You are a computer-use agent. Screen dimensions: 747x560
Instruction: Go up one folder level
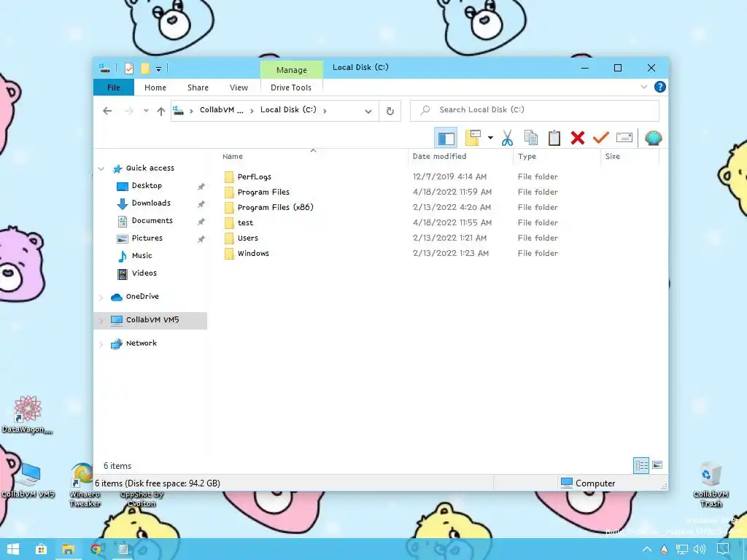(x=161, y=112)
